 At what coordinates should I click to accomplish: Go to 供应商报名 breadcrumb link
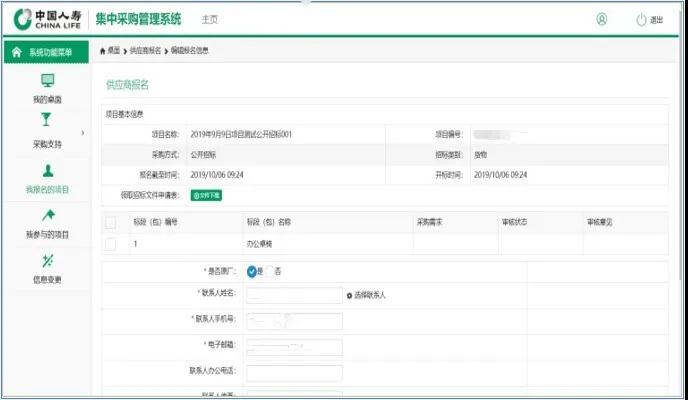[145, 51]
